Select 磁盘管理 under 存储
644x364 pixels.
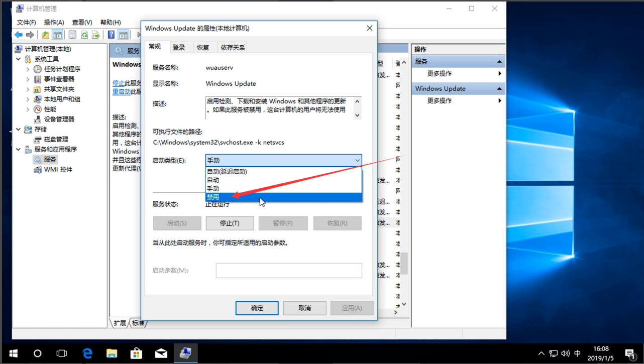pos(55,139)
